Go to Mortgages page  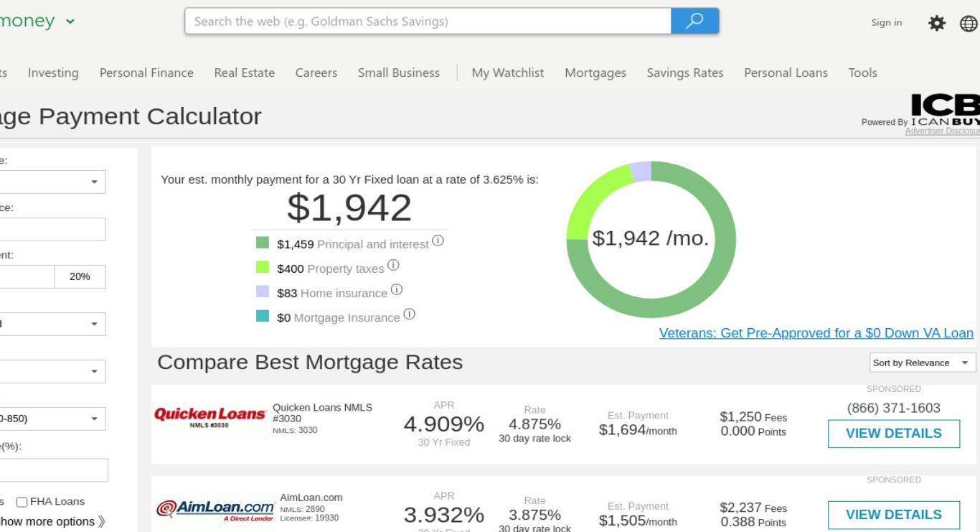coord(595,73)
